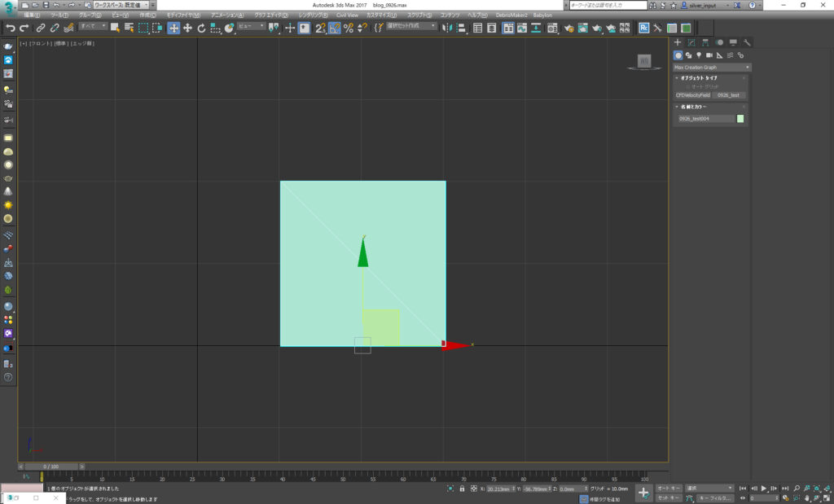
Task: Click the Undo arrow icon
Action: point(11,28)
